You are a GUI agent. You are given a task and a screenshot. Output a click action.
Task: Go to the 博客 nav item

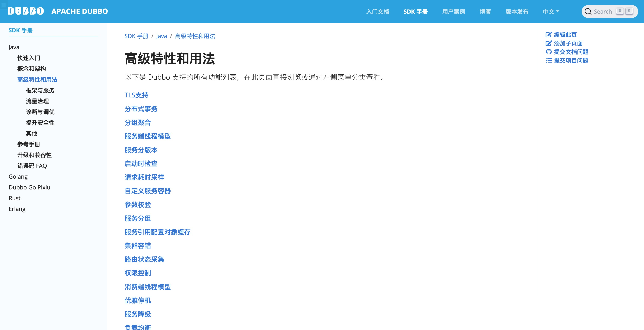point(485,12)
